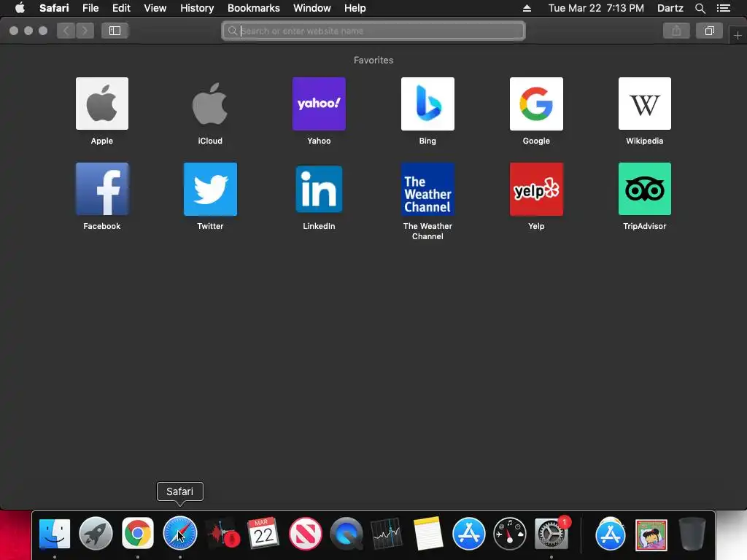
Task: Open the Yelp favorite
Action: pyautogui.click(x=536, y=189)
